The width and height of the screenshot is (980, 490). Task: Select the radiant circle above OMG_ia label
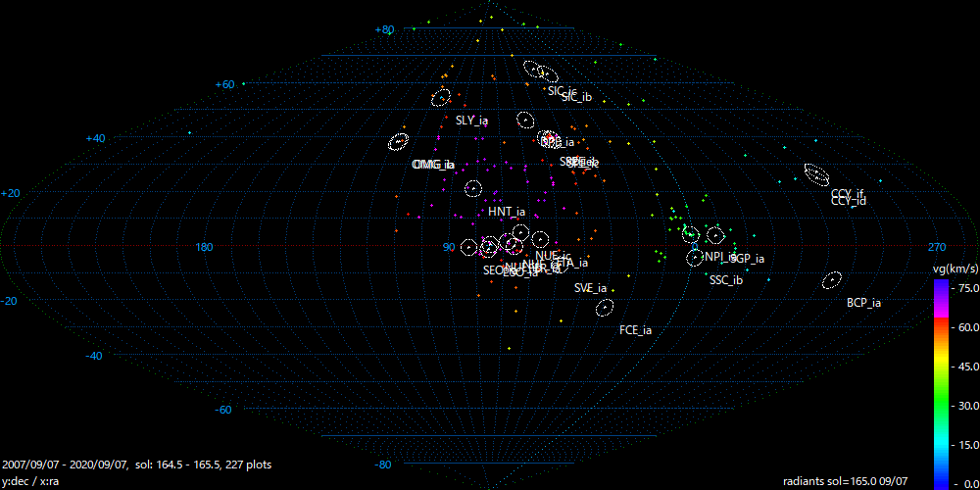tap(399, 141)
